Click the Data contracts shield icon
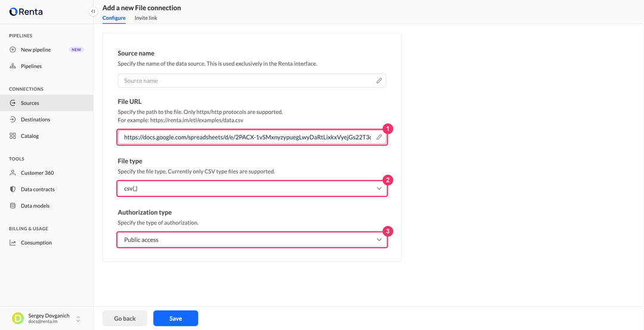This screenshot has height=330, width=644. coord(13,189)
